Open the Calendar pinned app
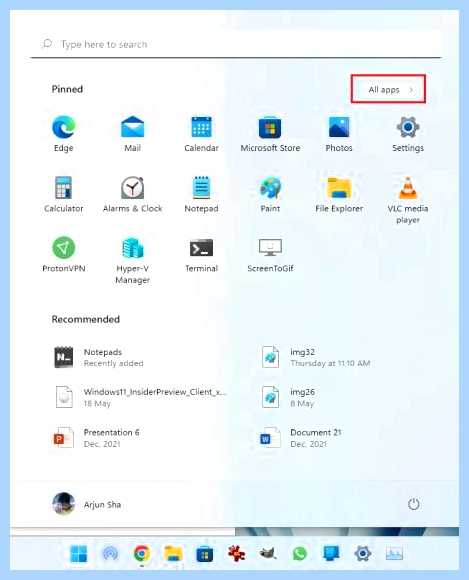This screenshot has width=469, height=580. (201, 134)
